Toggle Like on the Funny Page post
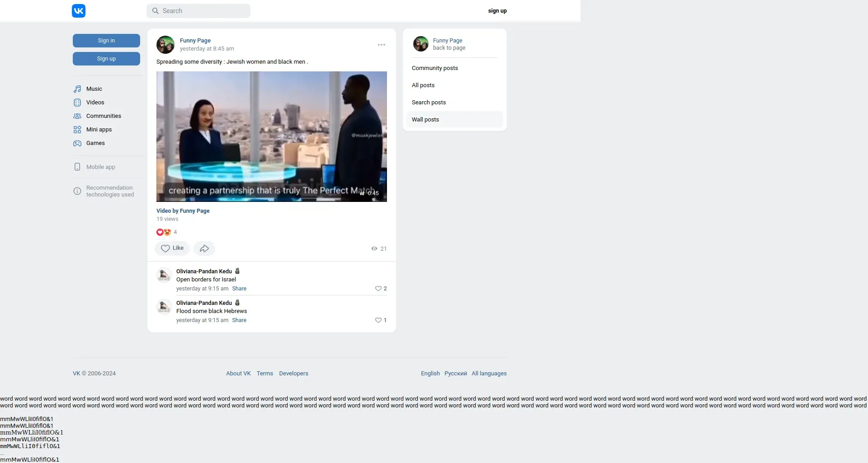The height and width of the screenshot is (463, 868). click(x=172, y=248)
